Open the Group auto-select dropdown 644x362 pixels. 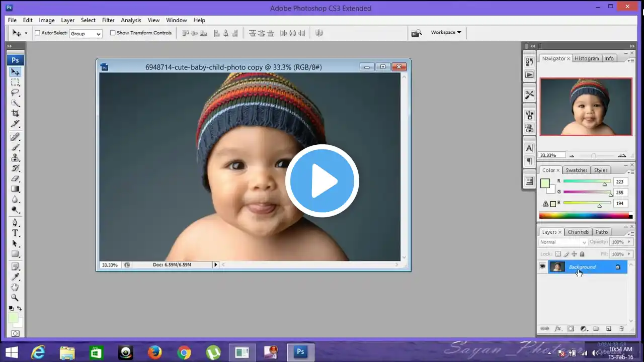[86, 34]
